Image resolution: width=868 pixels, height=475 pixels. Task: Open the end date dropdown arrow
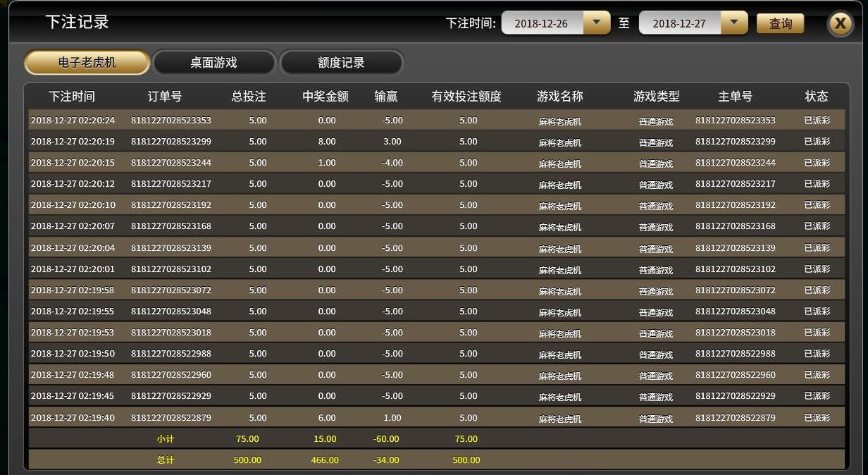coord(734,23)
